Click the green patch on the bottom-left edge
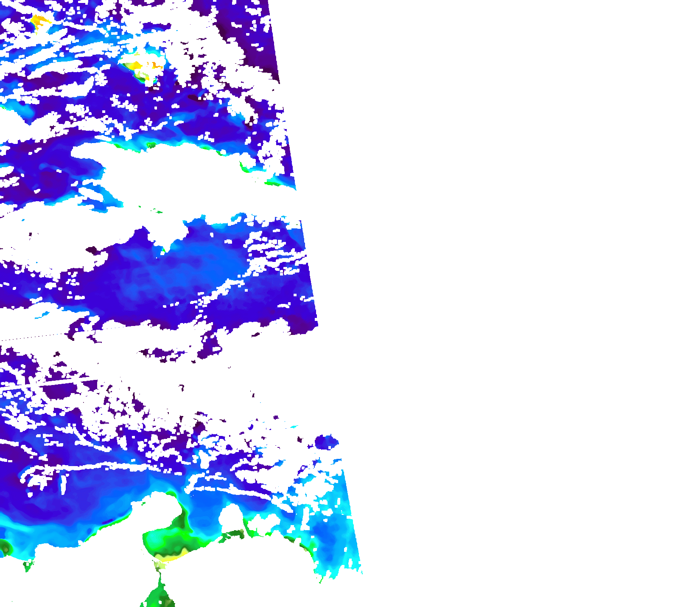The image size is (700, 607). [5, 548]
